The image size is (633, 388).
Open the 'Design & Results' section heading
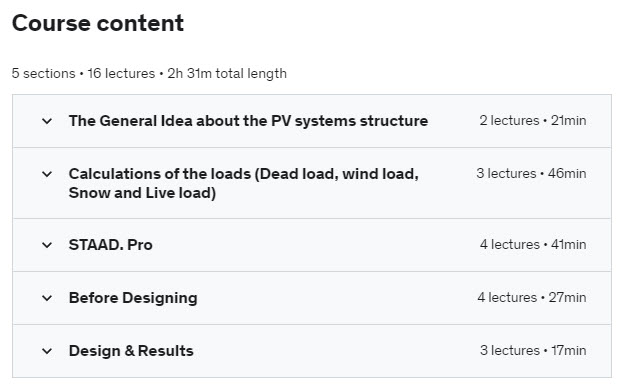(x=131, y=351)
